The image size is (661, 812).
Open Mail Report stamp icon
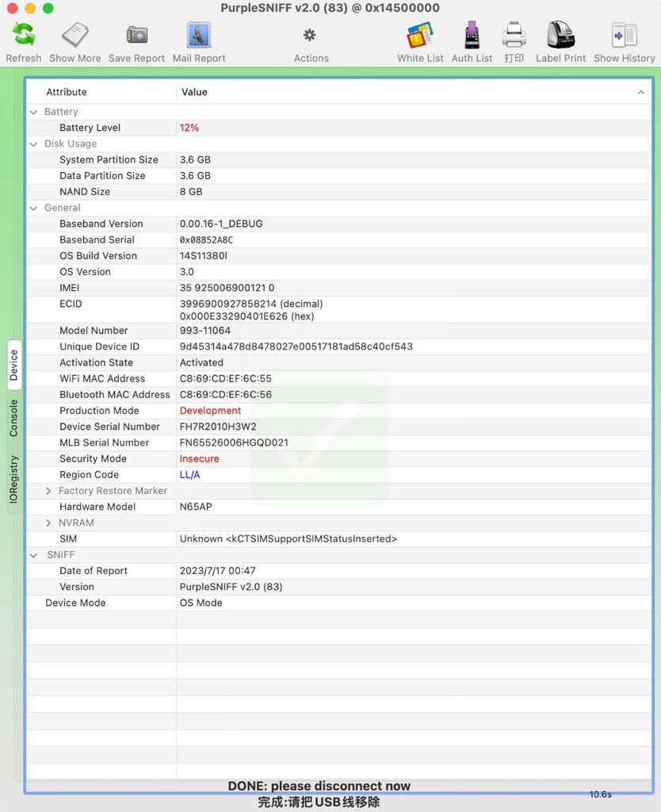point(199,35)
